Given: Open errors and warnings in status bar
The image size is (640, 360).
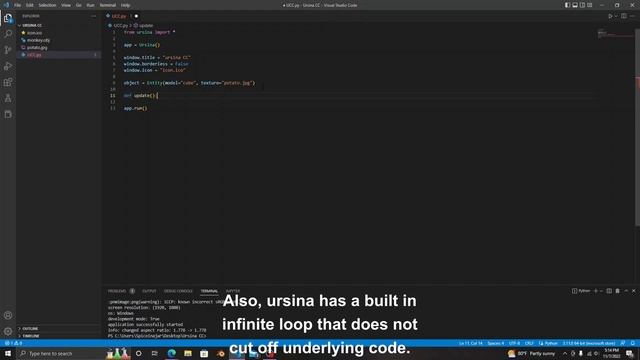Looking at the screenshot, I should point(14,343).
